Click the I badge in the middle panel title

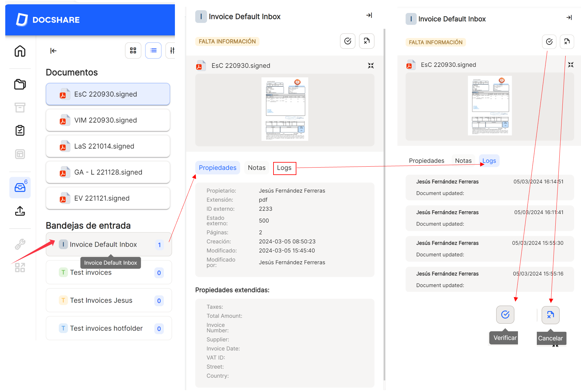[201, 16]
